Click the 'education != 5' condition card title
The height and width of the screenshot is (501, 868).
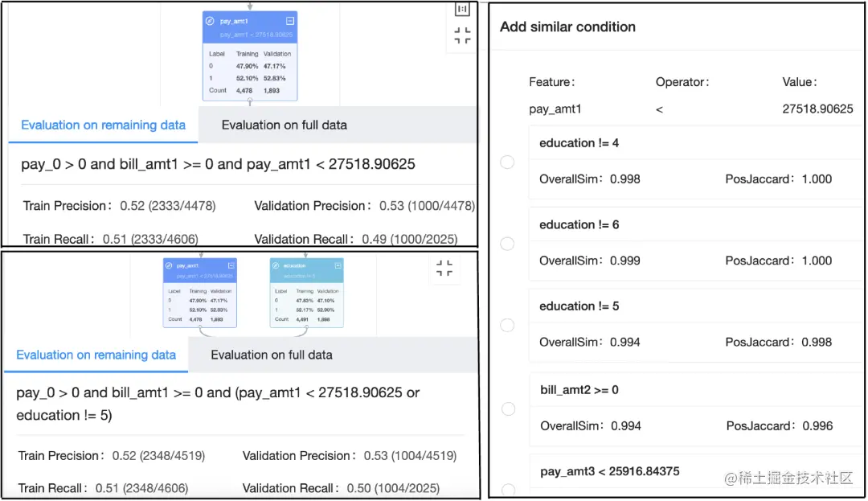coord(579,306)
